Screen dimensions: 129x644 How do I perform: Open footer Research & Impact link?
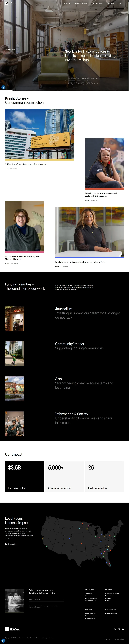[x=91, y=614]
